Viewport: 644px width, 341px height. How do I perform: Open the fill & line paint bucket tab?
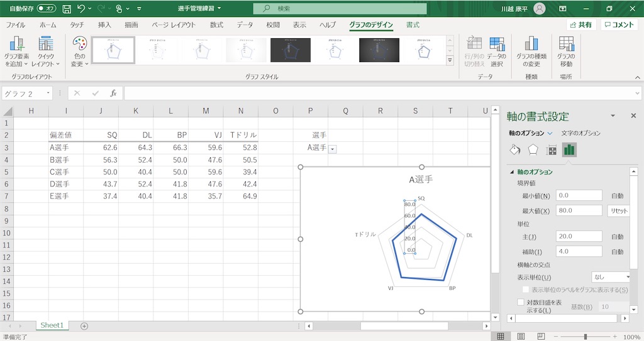coord(514,150)
